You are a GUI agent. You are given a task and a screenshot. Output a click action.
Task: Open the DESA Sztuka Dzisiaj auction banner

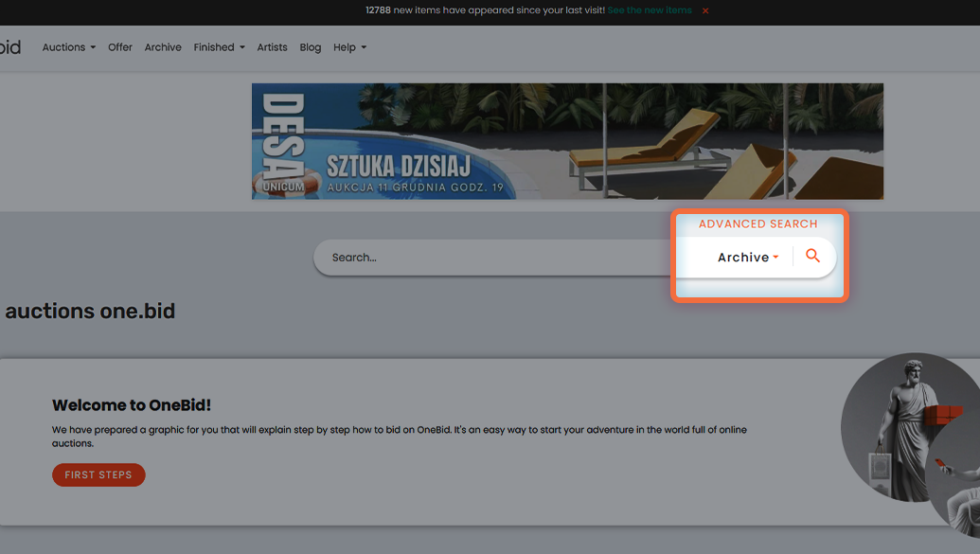tap(567, 141)
